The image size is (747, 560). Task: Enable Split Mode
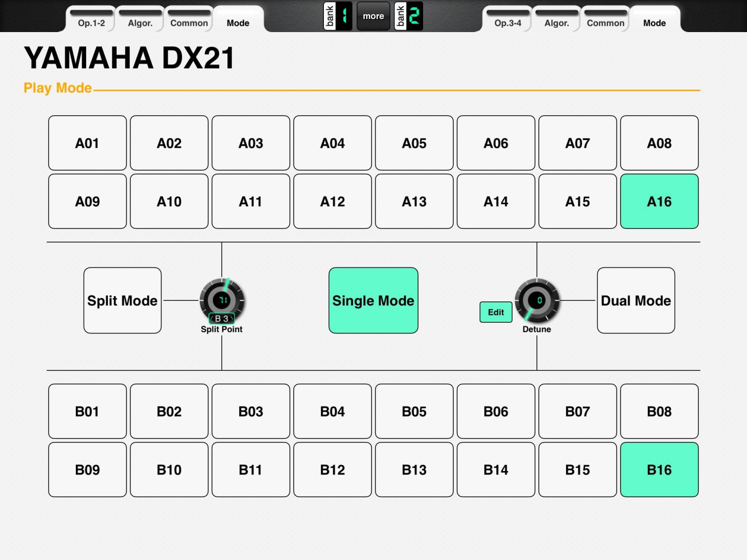pos(123,300)
